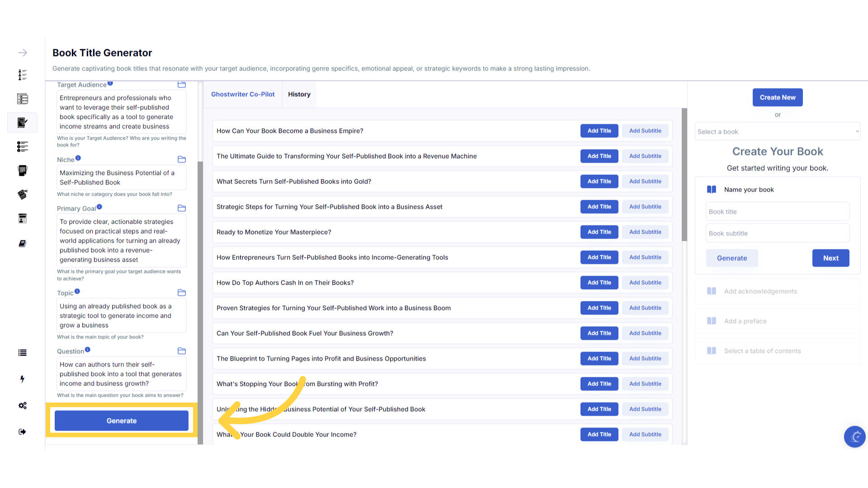Click the folder icon beside Primary Goal
Viewport: 868px width, 488px height.
click(182, 208)
